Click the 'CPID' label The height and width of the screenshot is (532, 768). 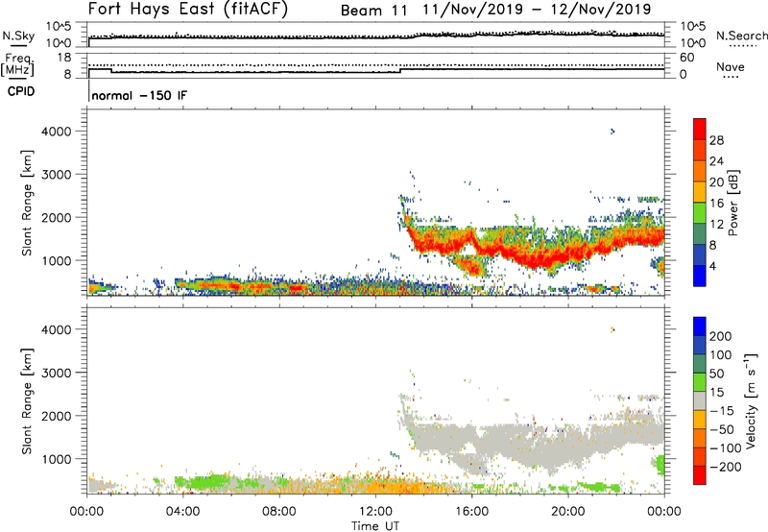pyautogui.click(x=21, y=91)
